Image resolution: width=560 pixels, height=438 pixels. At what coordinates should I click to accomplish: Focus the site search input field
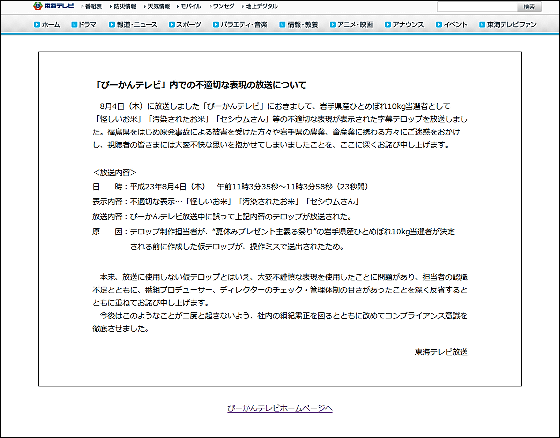pyautogui.click(x=477, y=7)
